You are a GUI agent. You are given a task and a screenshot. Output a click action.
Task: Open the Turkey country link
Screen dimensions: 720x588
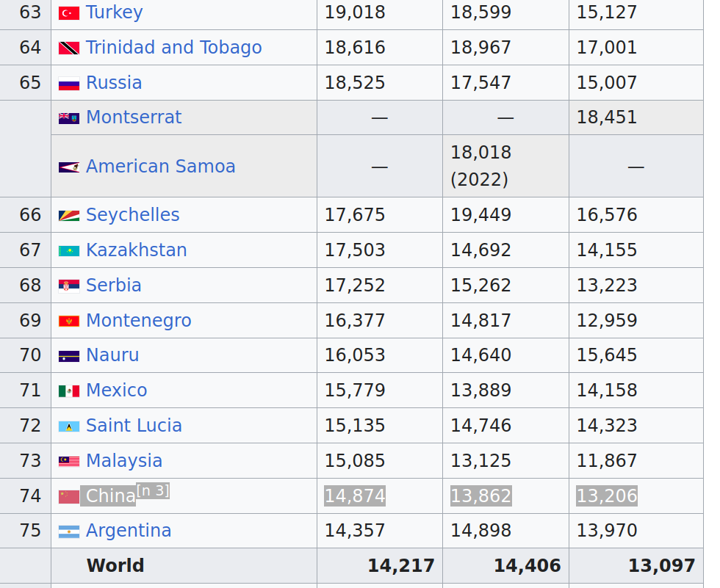point(115,12)
